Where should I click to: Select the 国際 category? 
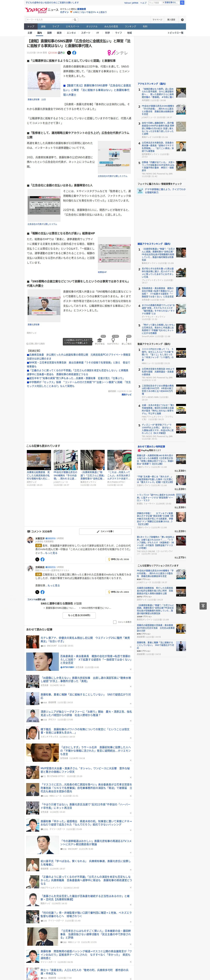pos(49,33)
